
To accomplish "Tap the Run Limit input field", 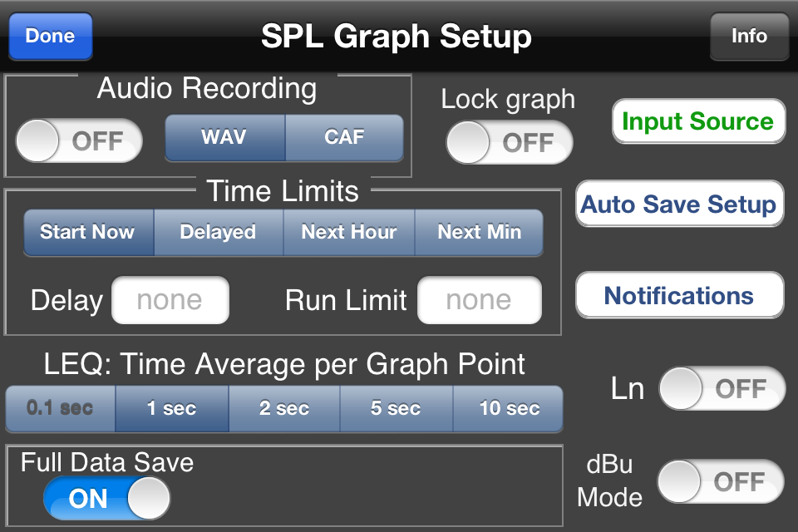I will click(x=480, y=300).
